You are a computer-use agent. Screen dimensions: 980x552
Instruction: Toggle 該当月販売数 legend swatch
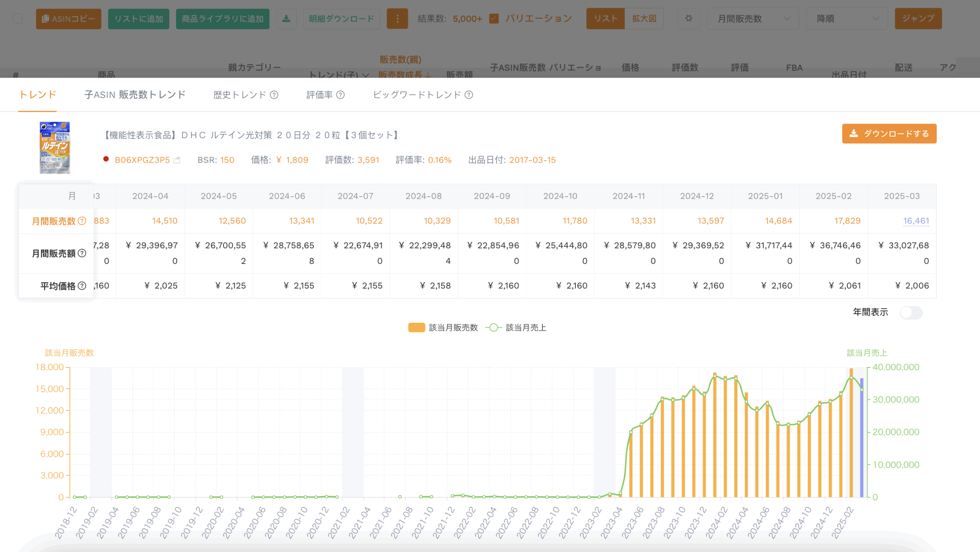pos(416,328)
